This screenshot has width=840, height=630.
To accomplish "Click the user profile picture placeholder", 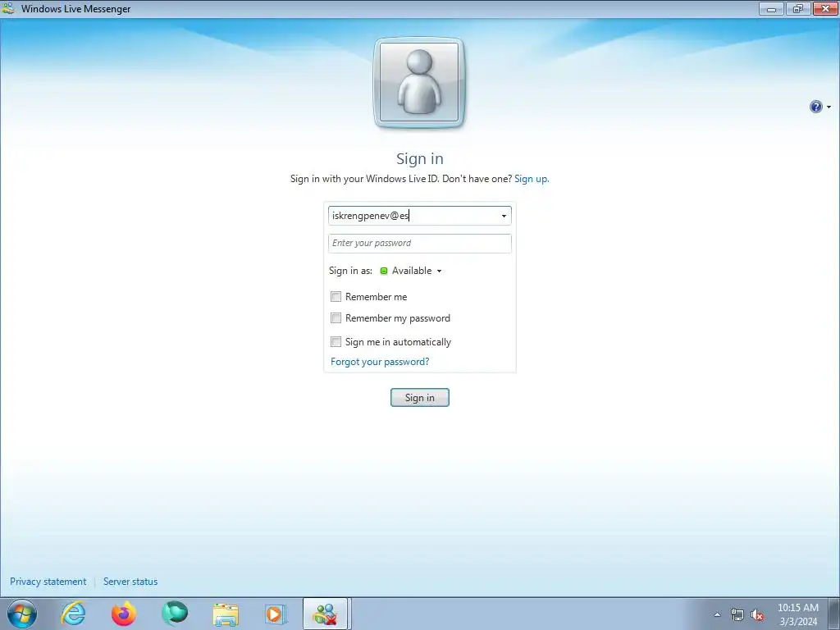I will coord(419,83).
